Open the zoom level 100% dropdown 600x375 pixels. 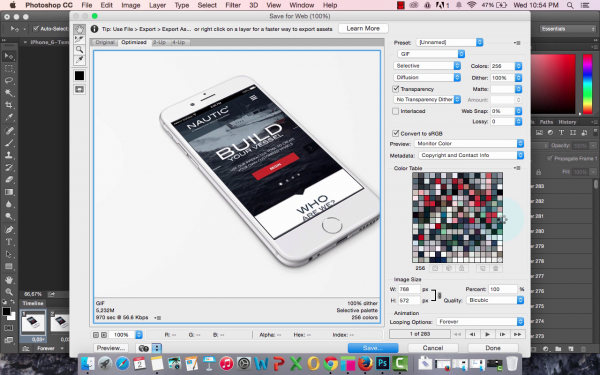click(x=126, y=335)
